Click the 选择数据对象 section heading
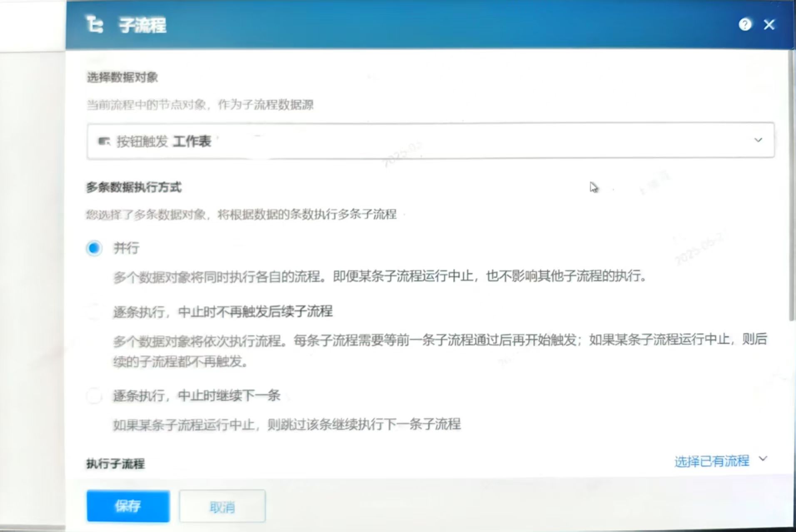Image resolution: width=796 pixels, height=532 pixels. 122,77
